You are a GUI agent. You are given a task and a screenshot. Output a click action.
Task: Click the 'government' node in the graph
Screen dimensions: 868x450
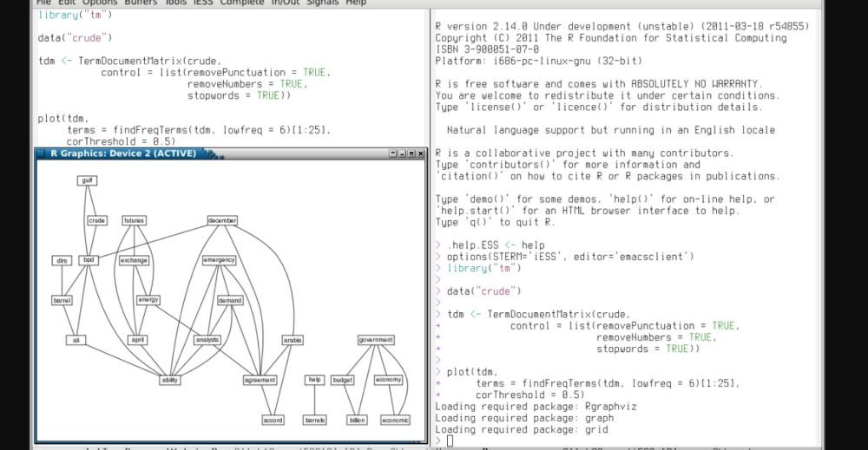coord(375,340)
